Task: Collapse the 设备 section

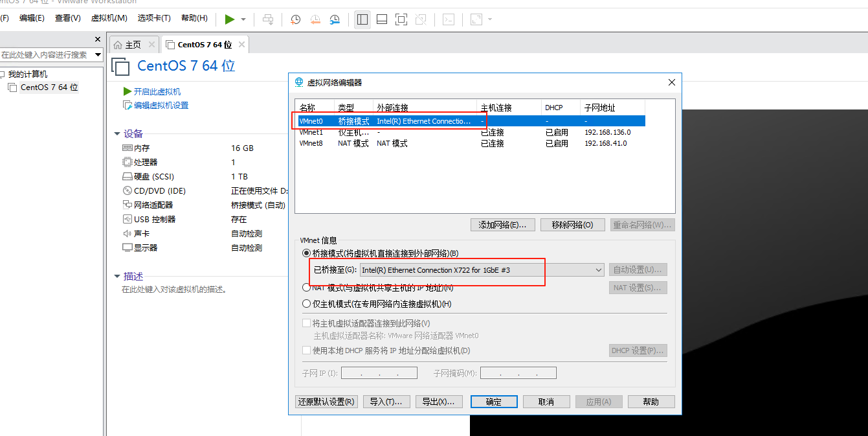Action: (x=117, y=134)
